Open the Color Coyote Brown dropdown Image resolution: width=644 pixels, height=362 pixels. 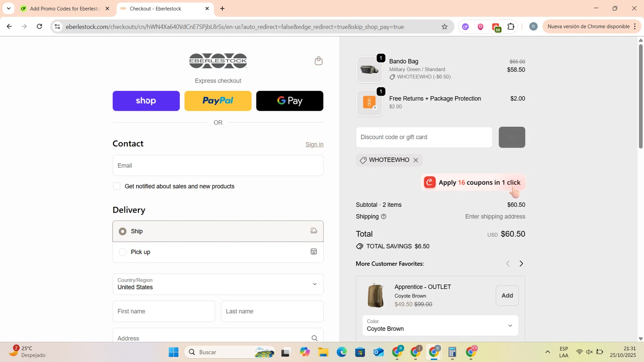coord(440,326)
